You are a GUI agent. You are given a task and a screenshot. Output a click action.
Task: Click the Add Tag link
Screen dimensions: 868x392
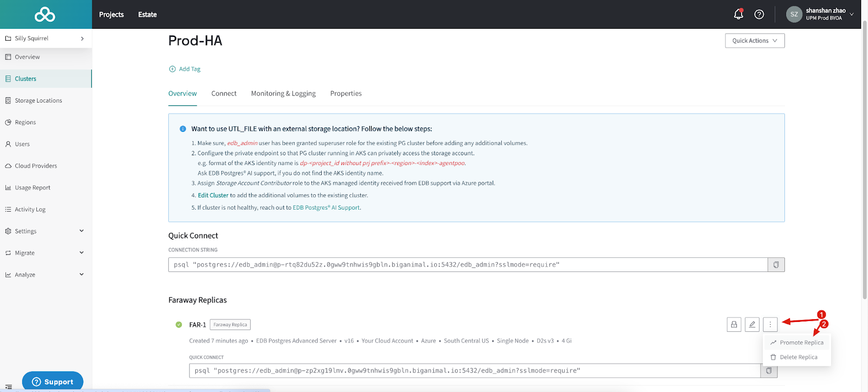(190, 69)
